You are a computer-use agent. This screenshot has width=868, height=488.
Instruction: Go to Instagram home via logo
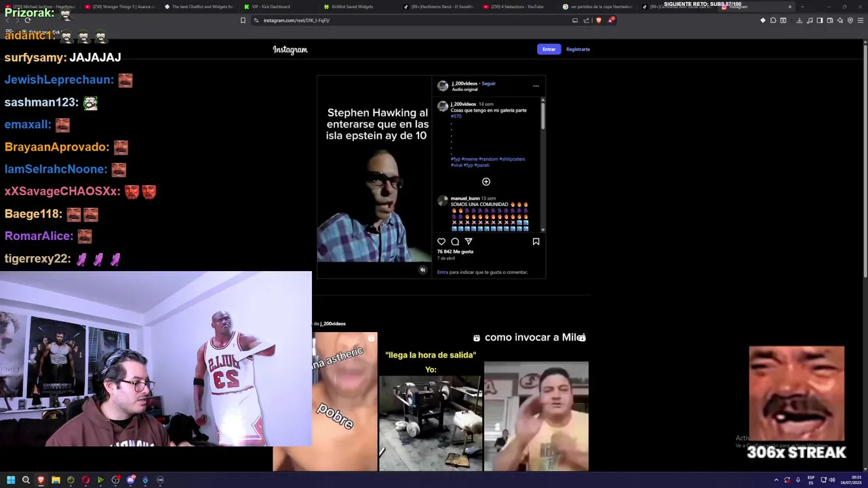[x=290, y=49]
